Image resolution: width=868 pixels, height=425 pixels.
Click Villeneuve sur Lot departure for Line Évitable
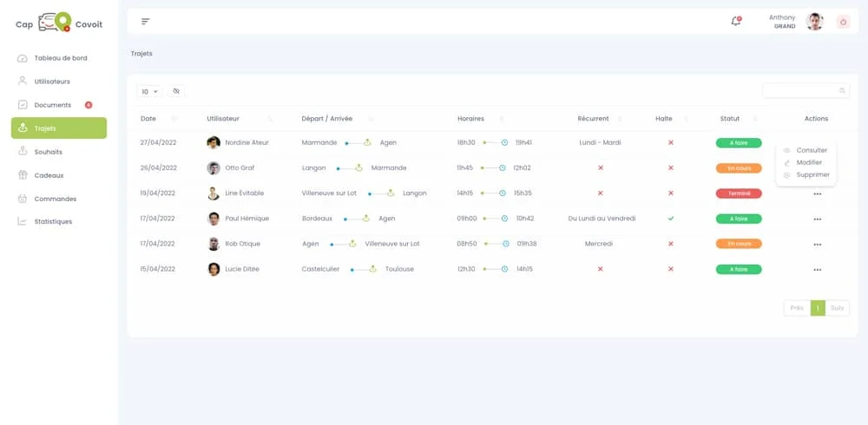[329, 193]
